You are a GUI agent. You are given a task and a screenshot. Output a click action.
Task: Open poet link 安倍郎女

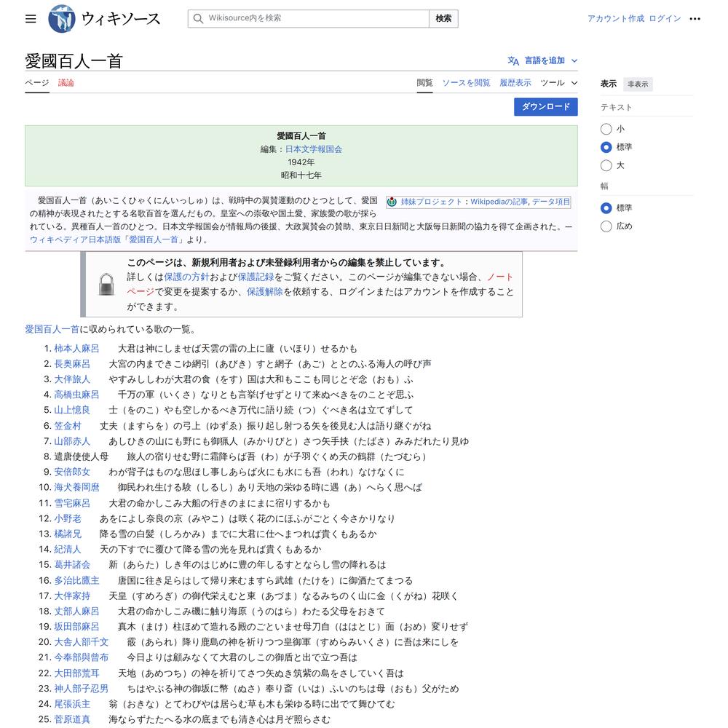(72, 472)
